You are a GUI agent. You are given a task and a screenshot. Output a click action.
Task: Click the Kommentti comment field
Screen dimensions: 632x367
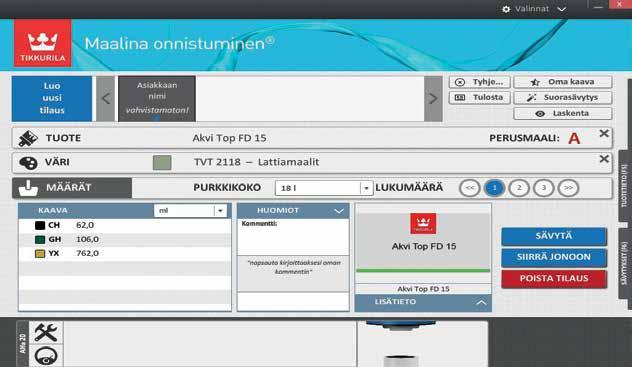pos(293,237)
